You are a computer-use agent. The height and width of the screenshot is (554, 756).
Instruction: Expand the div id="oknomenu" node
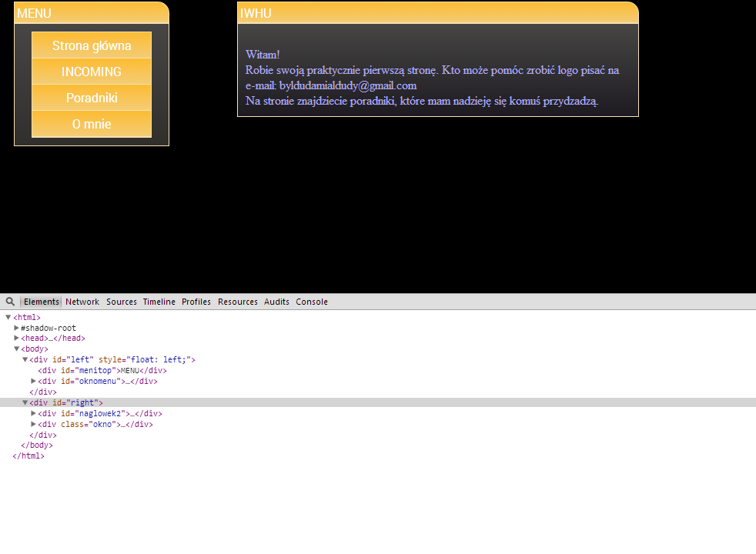click(x=33, y=381)
